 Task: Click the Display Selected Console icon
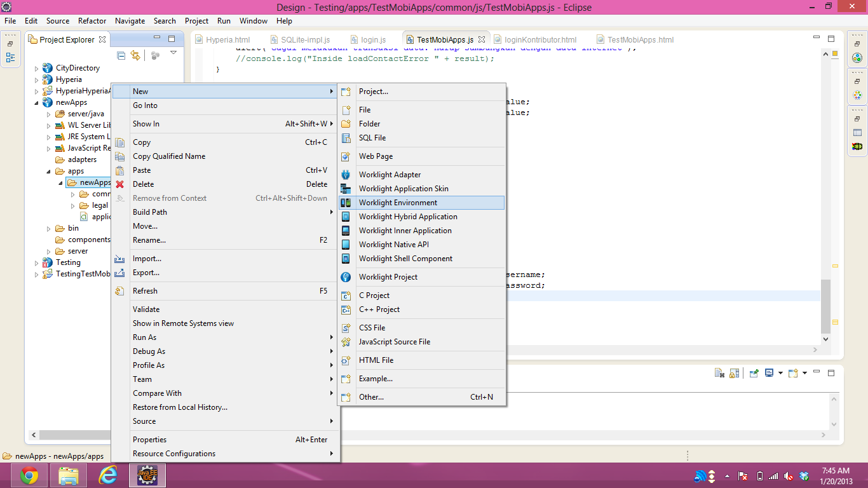point(768,373)
